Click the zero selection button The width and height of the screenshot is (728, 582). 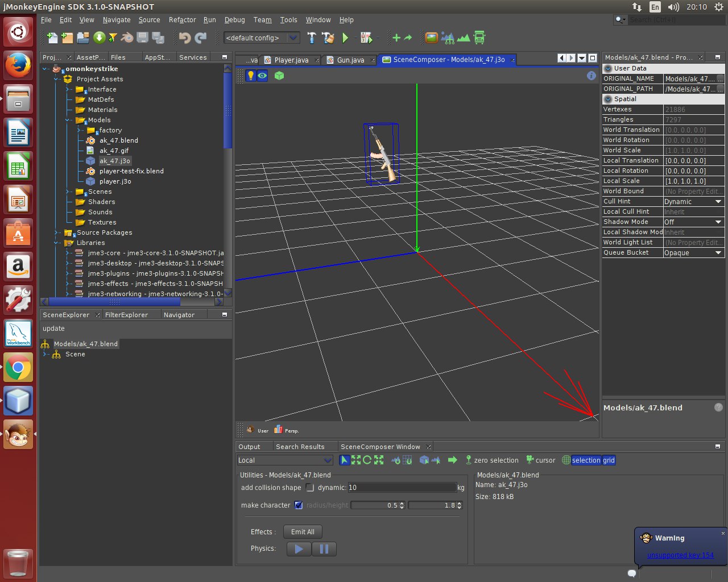coord(492,460)
